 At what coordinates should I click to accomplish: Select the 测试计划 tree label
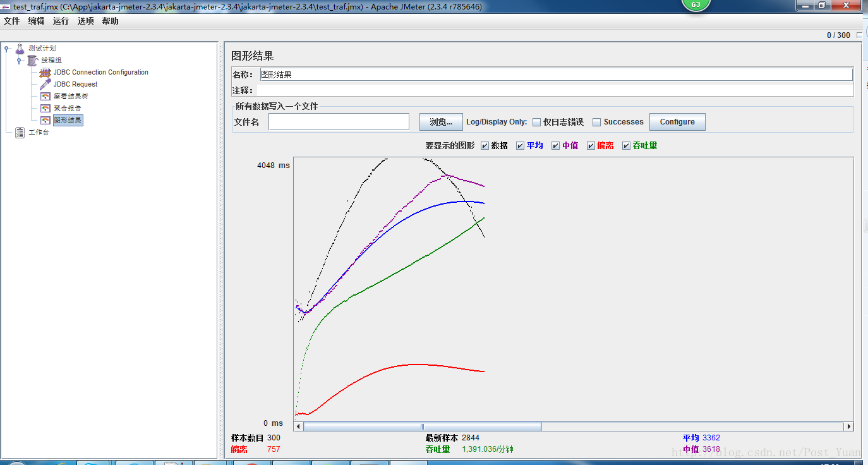coord(42,48)
